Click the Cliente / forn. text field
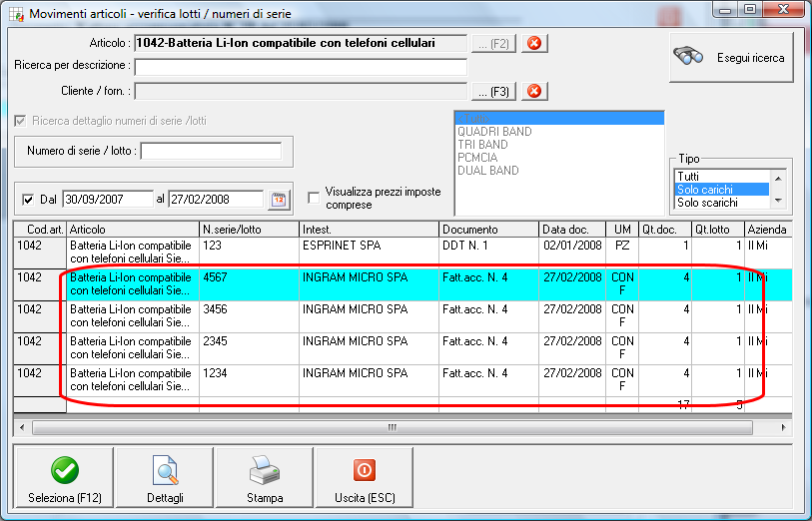Image resolution: width=812 pixels, height=521 pixels. coord(301,92)
